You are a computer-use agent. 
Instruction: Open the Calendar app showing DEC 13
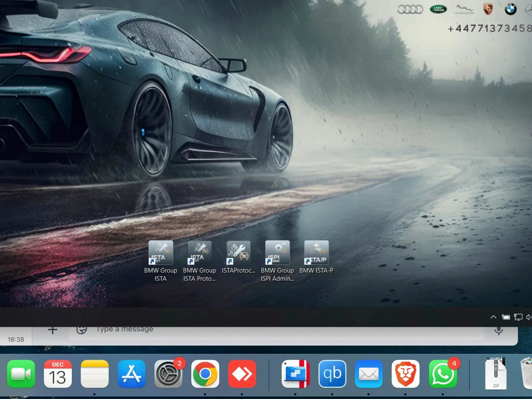pos(58,374)
